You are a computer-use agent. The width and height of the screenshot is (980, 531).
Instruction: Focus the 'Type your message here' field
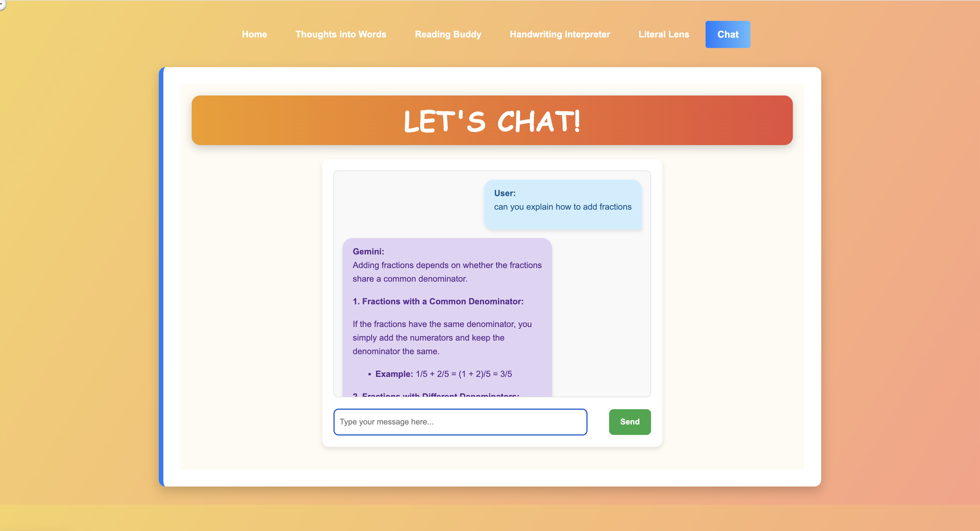pyautogui.click(x=460, y=422)
